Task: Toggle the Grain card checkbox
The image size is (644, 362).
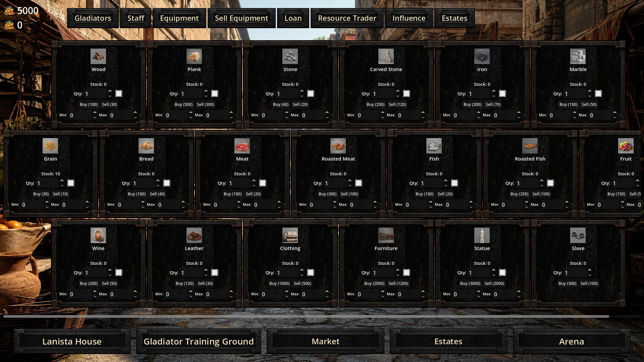Action: point(71,183)
